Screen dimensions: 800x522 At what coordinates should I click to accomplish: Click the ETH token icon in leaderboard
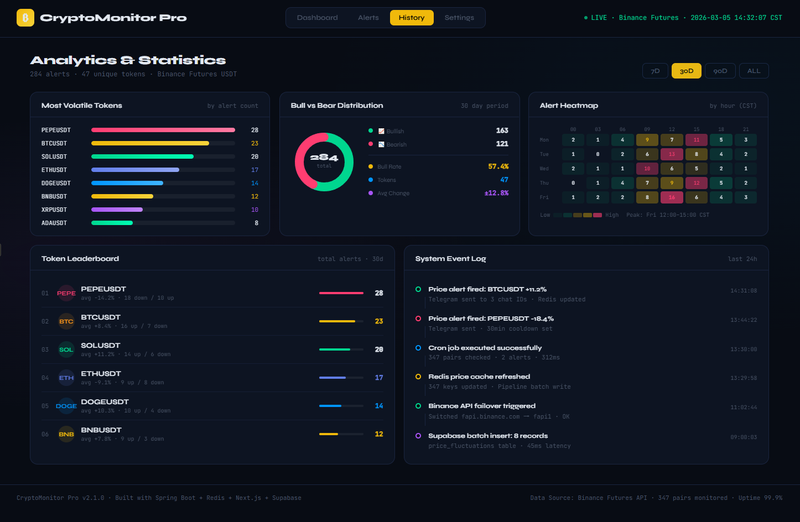[66, 377]
